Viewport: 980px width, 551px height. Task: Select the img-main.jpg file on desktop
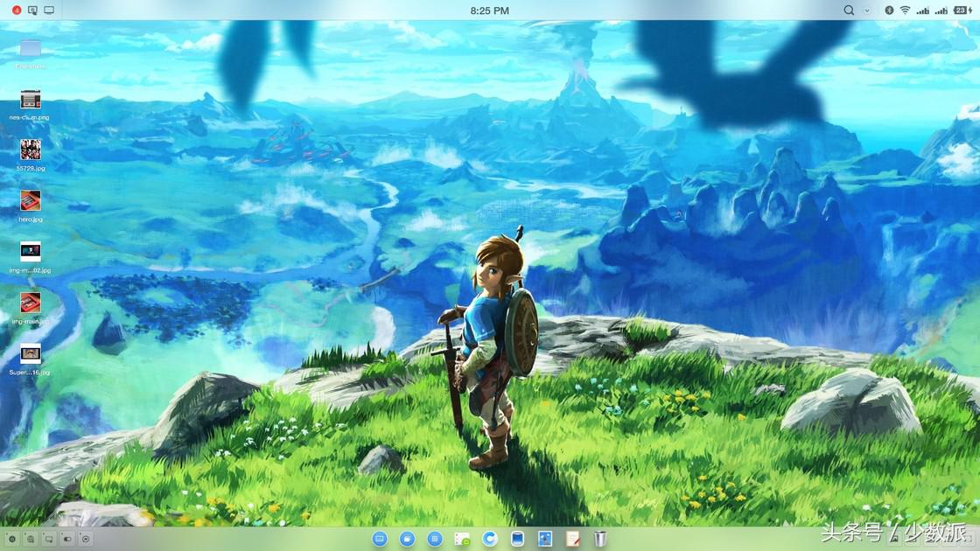(x=30, y=309)
